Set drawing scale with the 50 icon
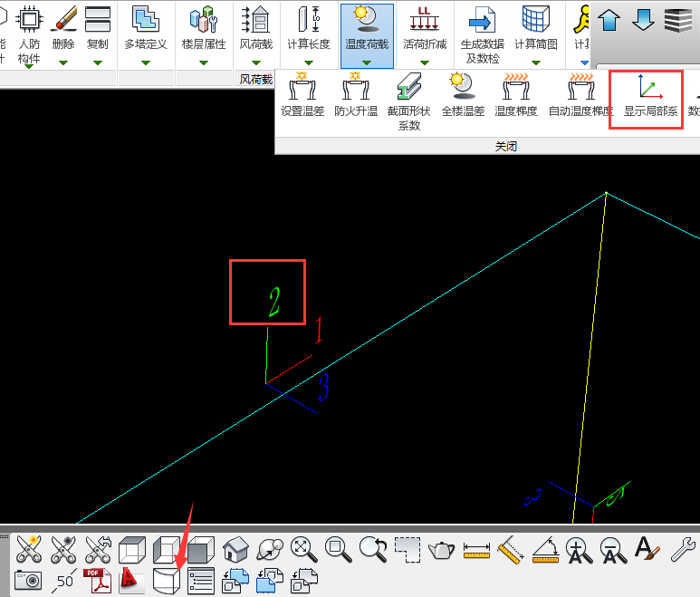700x597 pixels. point(63,581)
